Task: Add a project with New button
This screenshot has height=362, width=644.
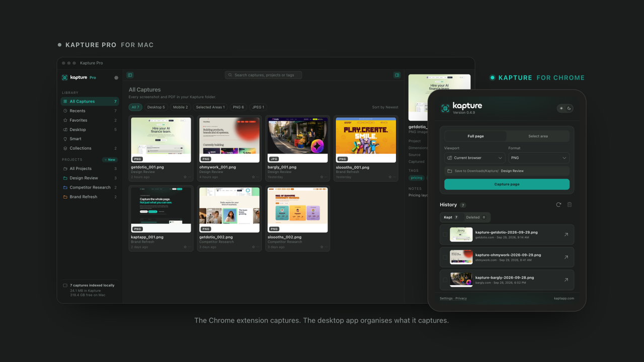Action: (110, 159)
